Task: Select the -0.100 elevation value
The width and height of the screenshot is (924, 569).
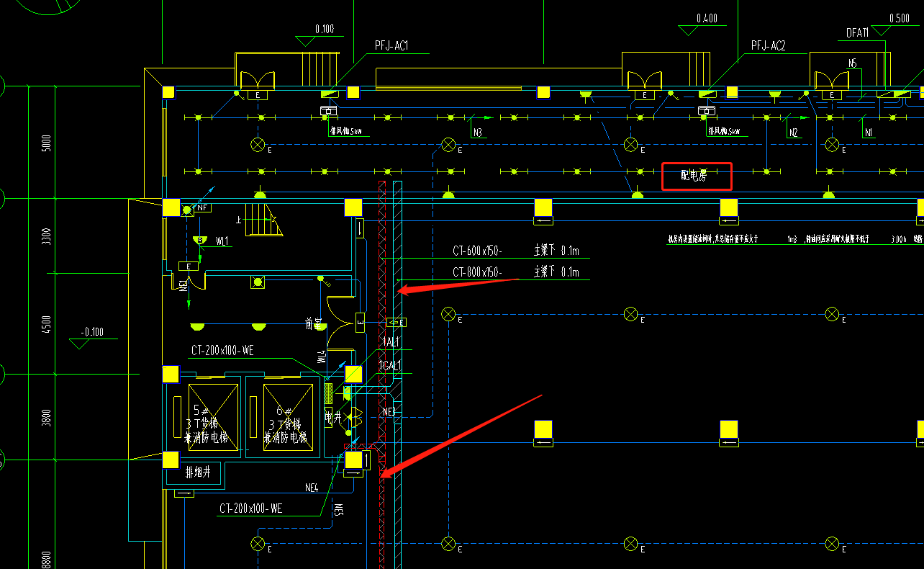Action: pos(92,332)
